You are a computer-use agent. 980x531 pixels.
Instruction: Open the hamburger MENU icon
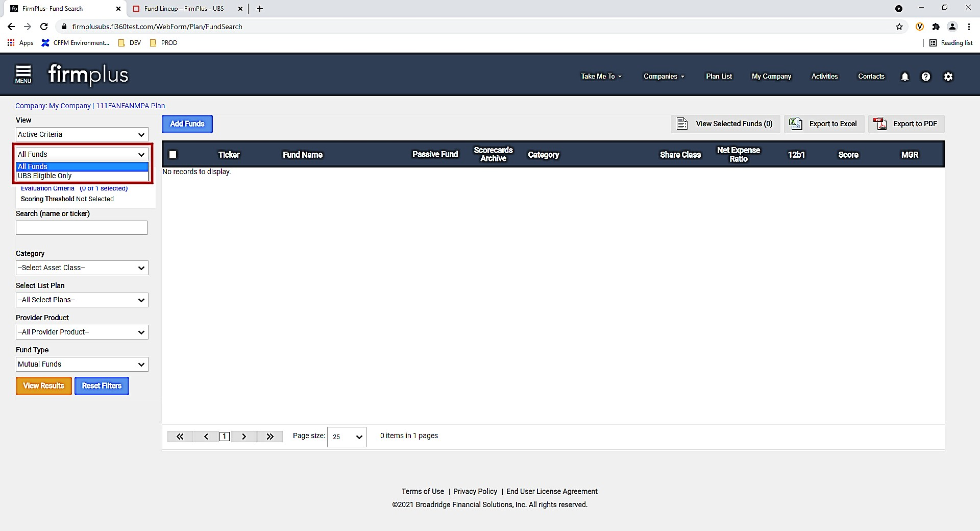point(23,75)
